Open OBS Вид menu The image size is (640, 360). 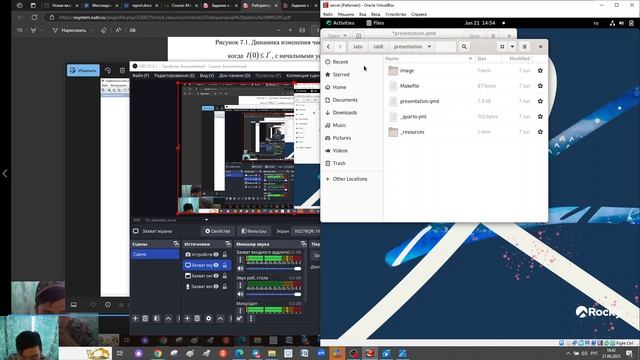(207, 76)
